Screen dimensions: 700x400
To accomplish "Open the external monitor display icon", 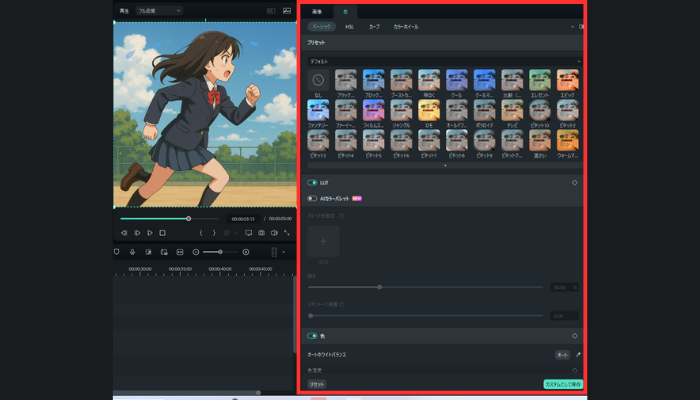I will click(x=249, y=233).
